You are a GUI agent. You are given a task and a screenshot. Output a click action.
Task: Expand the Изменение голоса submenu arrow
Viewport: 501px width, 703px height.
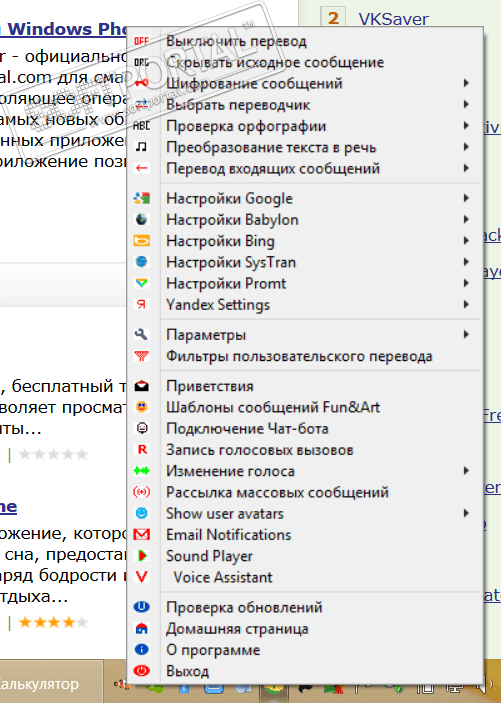click(x=466, y=471)
